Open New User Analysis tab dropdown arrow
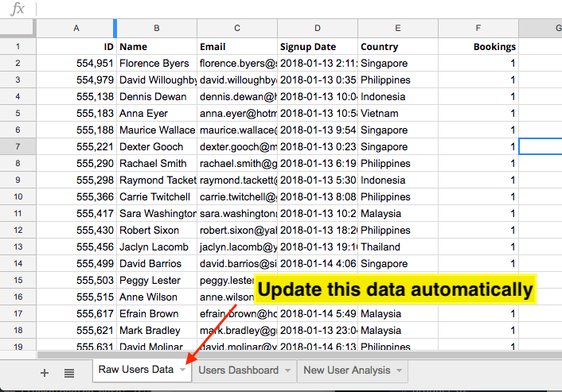 (x=399, y=371)
